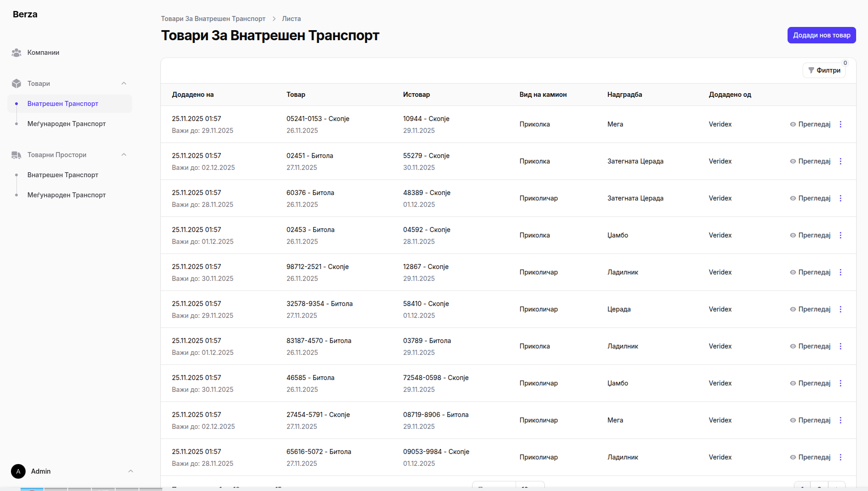Click the Товари За Внатрешен Транспорт breadcrumb
Image resolution: width=868 pixels, height=491 pixels.
[x=213, y=19]
